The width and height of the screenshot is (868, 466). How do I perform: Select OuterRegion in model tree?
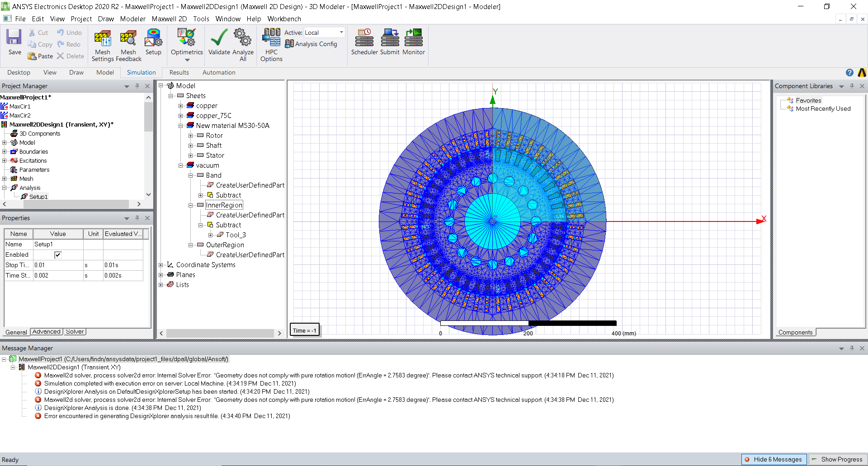(225, 245)
